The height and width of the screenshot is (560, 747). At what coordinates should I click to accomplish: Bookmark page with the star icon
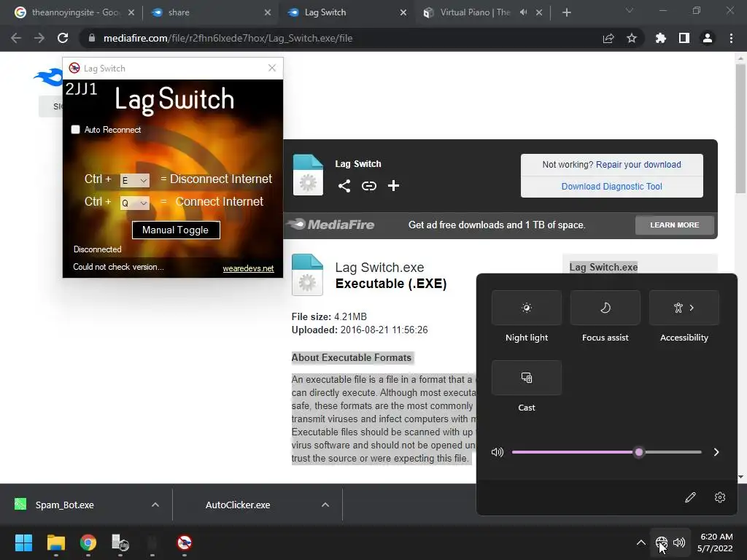[x=631, y=38]
